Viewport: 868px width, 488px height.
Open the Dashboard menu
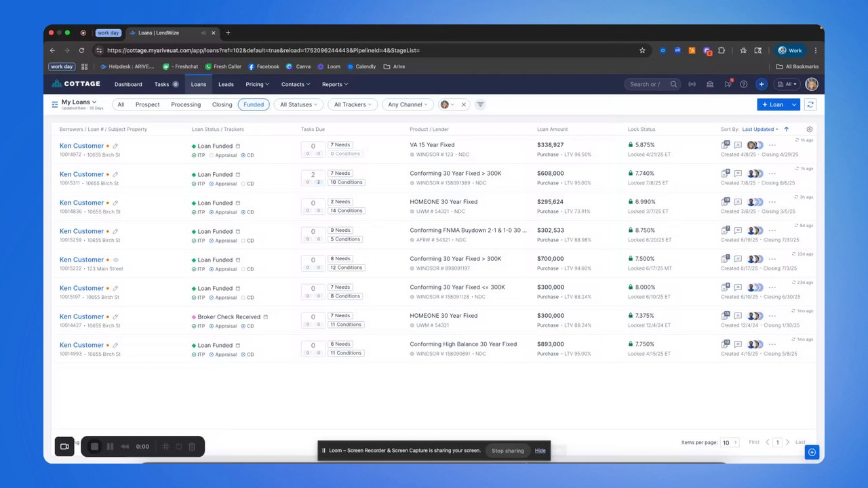click(x=128, y=85)
